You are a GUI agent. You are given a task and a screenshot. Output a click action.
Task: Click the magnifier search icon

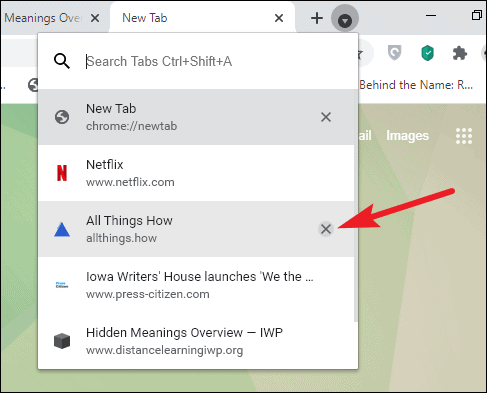[62, 61]
